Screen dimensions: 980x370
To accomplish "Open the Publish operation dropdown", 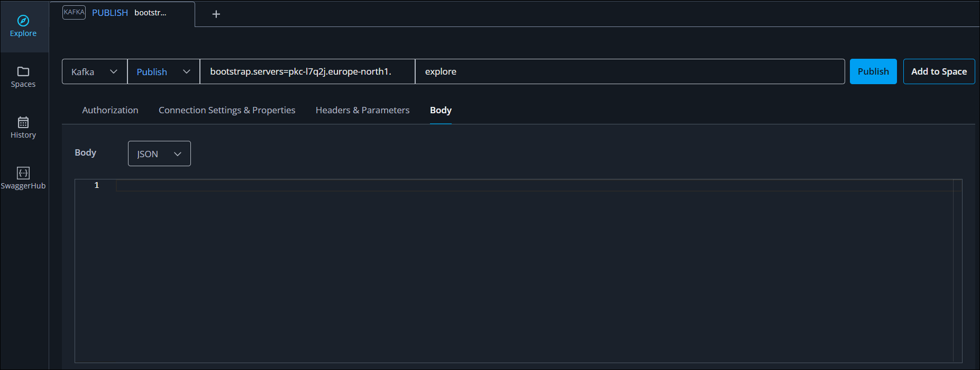I will pos(163,71).
